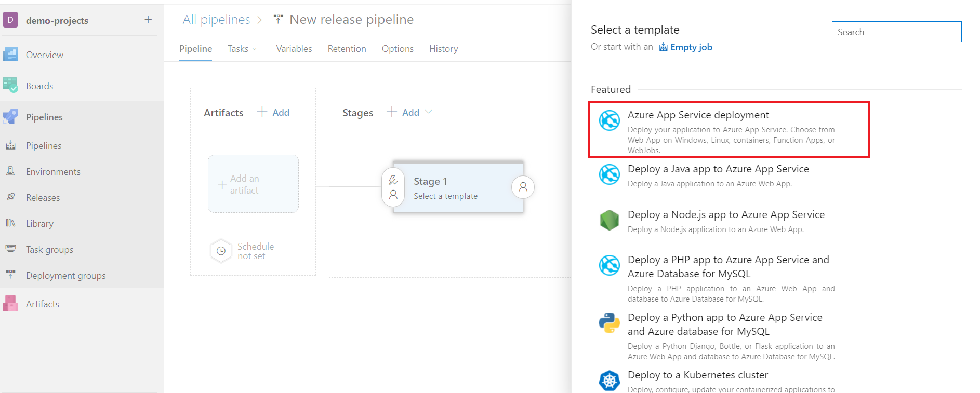This screenshot has height=393, width=980.
Task: Click the New release pipeline title
Action: 351,20
